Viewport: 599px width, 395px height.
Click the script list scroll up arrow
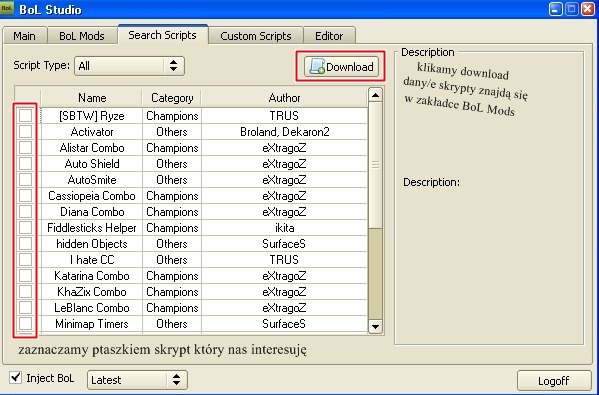pyautogui.click(x=376, y=95)
